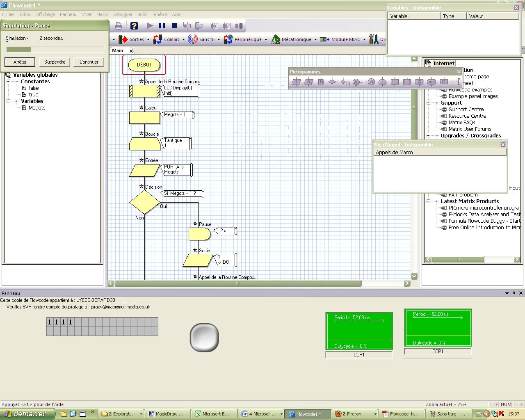Open the Aide menu

pyautogui.click(x=176, y=14)
